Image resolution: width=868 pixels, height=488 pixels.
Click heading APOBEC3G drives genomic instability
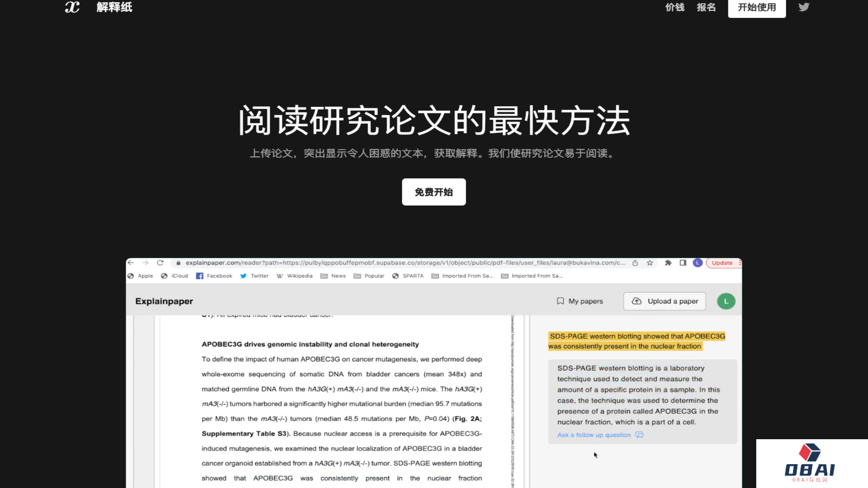310,344
